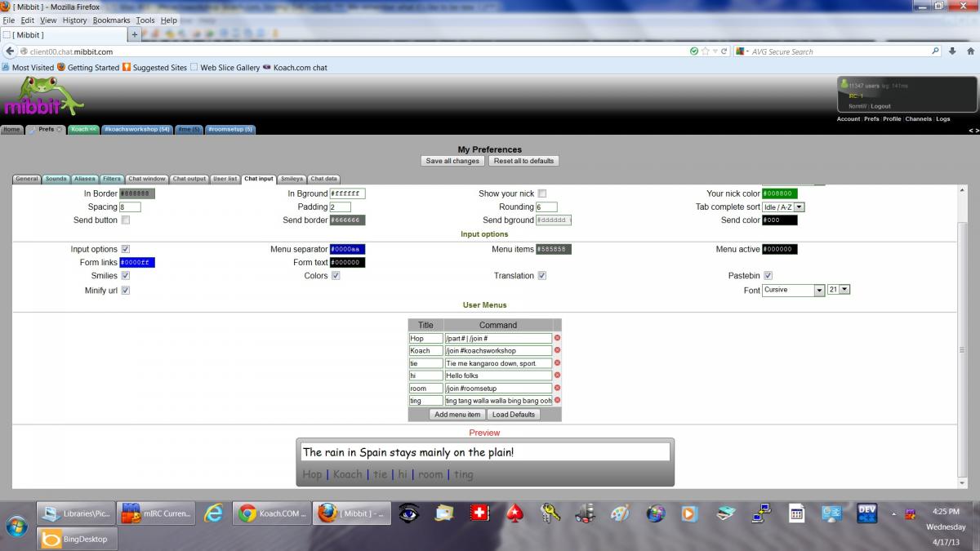
Task: Uncheck Input options checkbox
Action: tap(126, 249)
